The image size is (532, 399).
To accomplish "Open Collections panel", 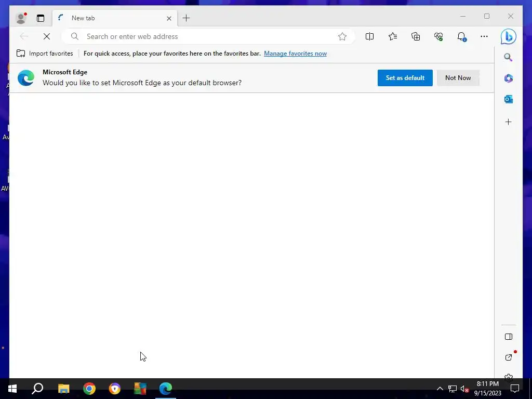I will pyautogui.click(x=416, y=36).
